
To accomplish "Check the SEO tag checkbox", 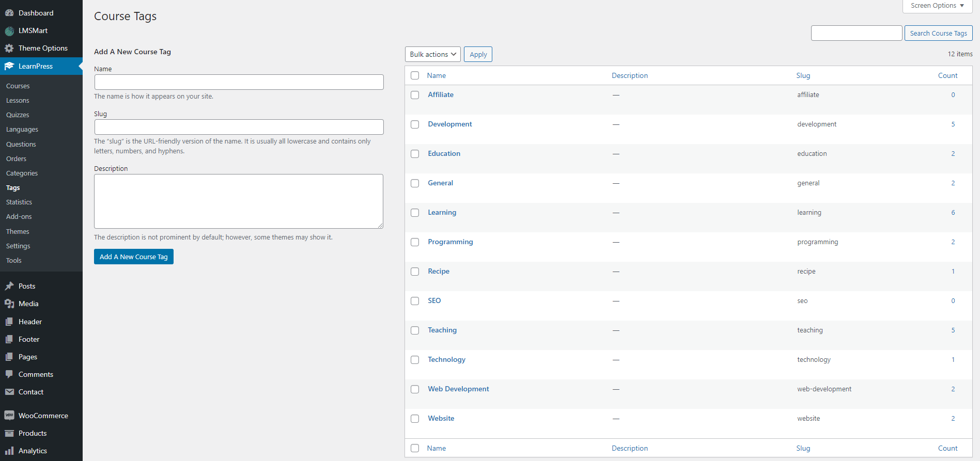I will pos(415,301).
